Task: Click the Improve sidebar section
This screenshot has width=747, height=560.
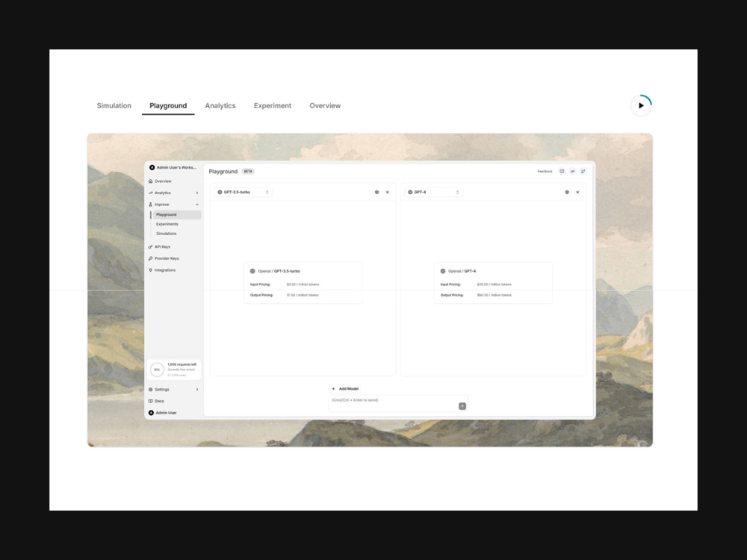Action: tap(161, 205)
